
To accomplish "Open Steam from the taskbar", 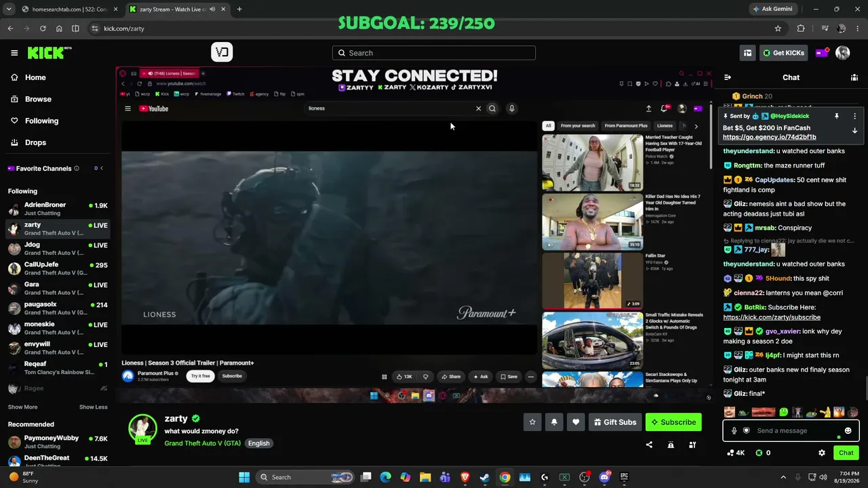I will coord(485,477).
